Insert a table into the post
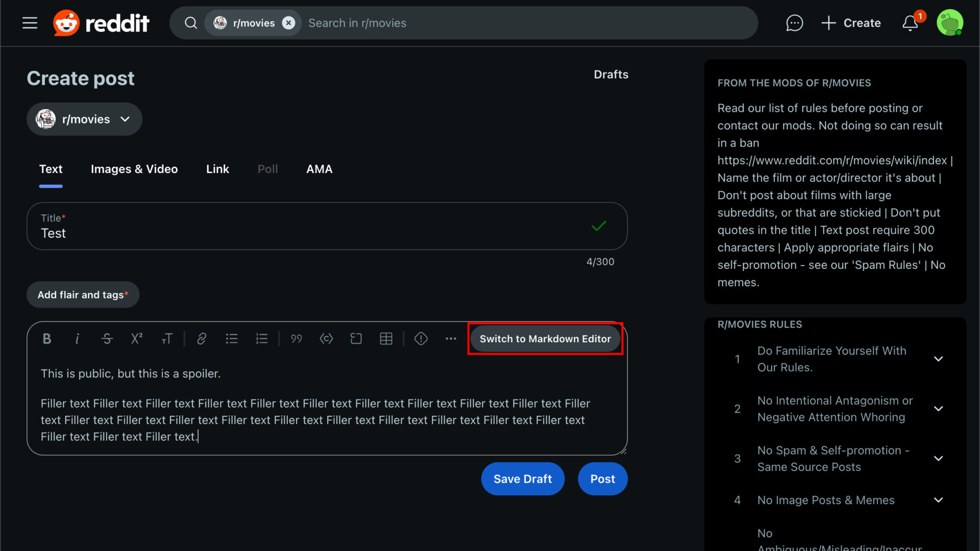Image resolution: width=980 pixels, height=551 pixels. pos(386,338)
